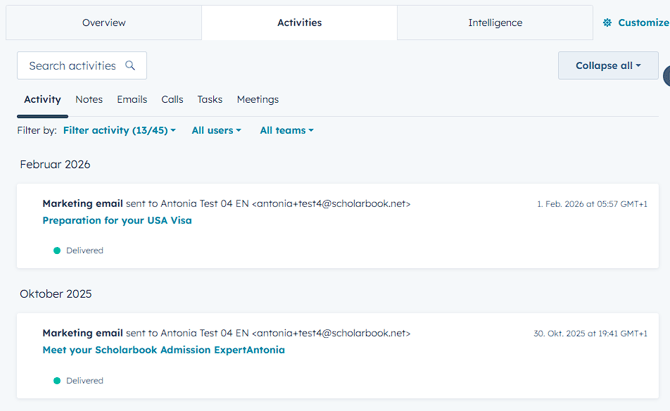Focus the Search activities field
Image resolution: width=670 pixels, height=411 pixels.
[82, 65]
